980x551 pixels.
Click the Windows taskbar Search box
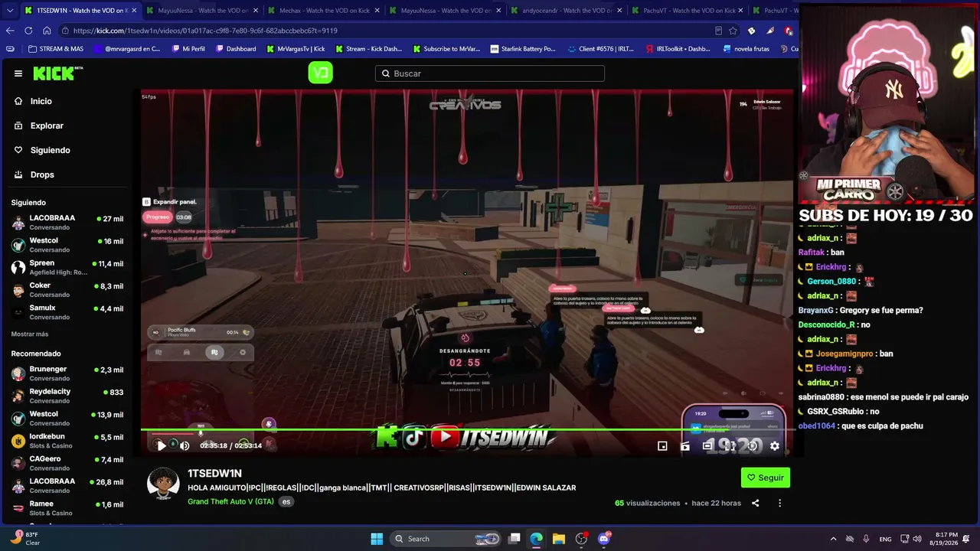coord(446,539)
